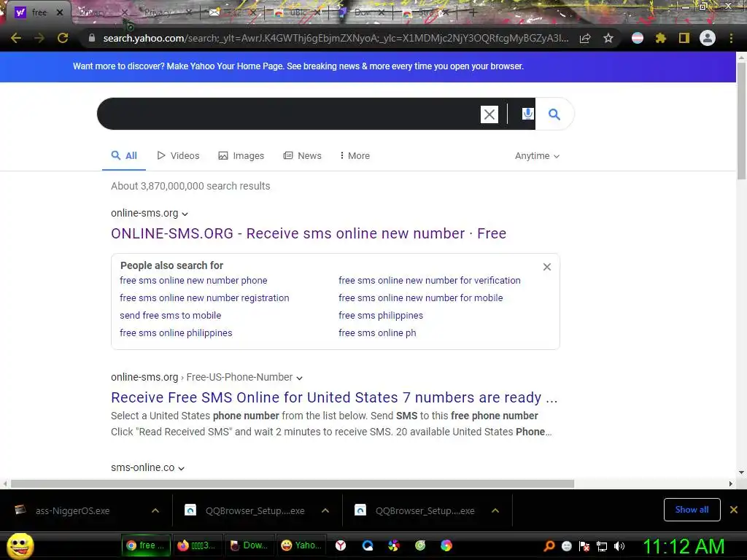Search free sms online new number phone
This screenshot has height=560, width=747.
(x=193, y=281)
